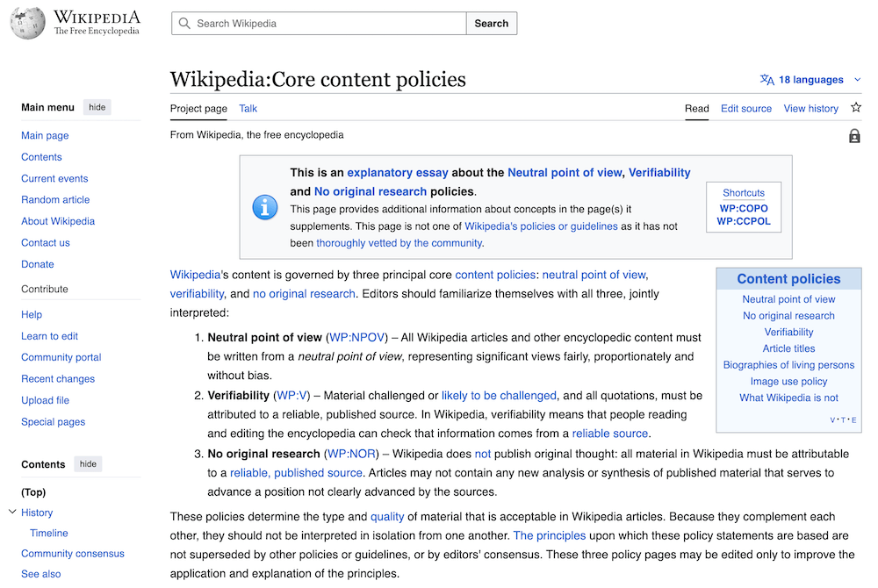The image size is (878, 588).
Task: Click the magnifying glass in the search bar
Action: (184, 23)
